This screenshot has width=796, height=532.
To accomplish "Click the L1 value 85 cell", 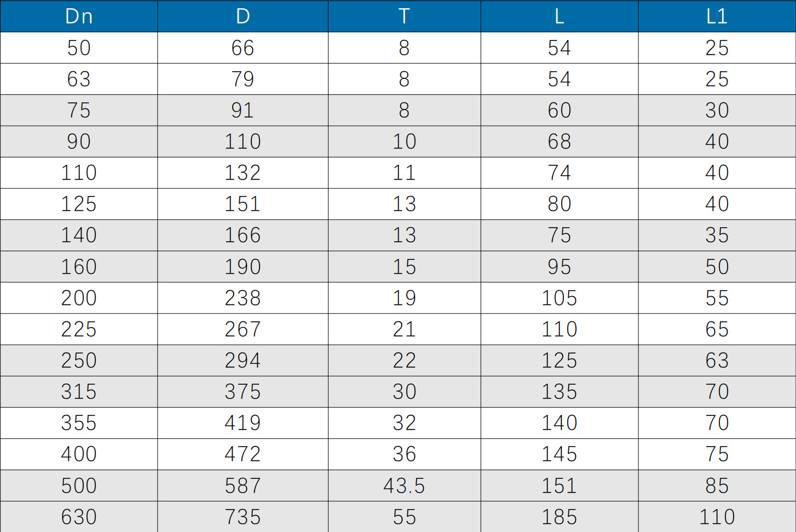I will tap(717, 485).
